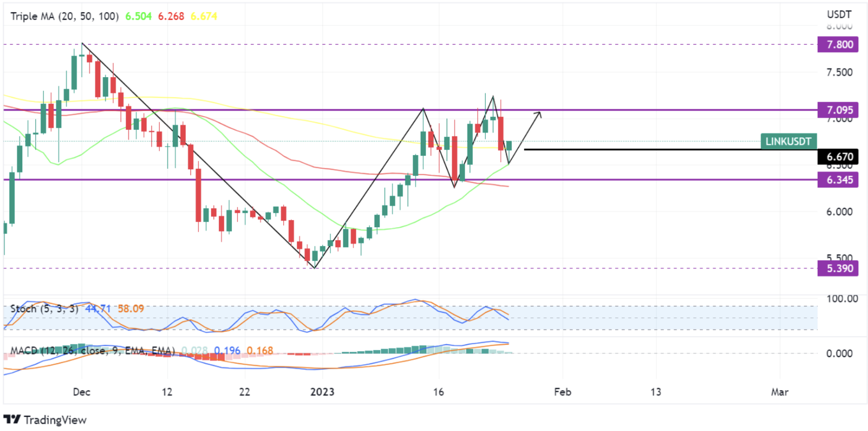Open the MACD indicator label

click(x=92, y=351)
